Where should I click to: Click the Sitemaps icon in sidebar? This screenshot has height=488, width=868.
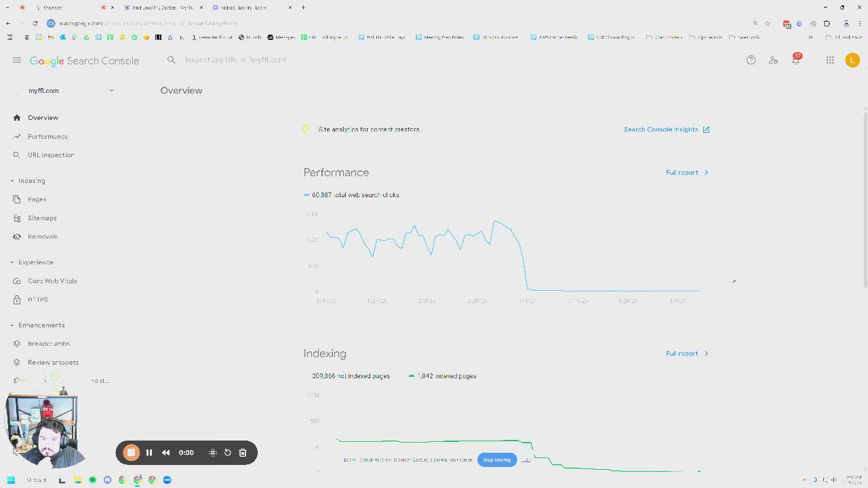(17, 218)
